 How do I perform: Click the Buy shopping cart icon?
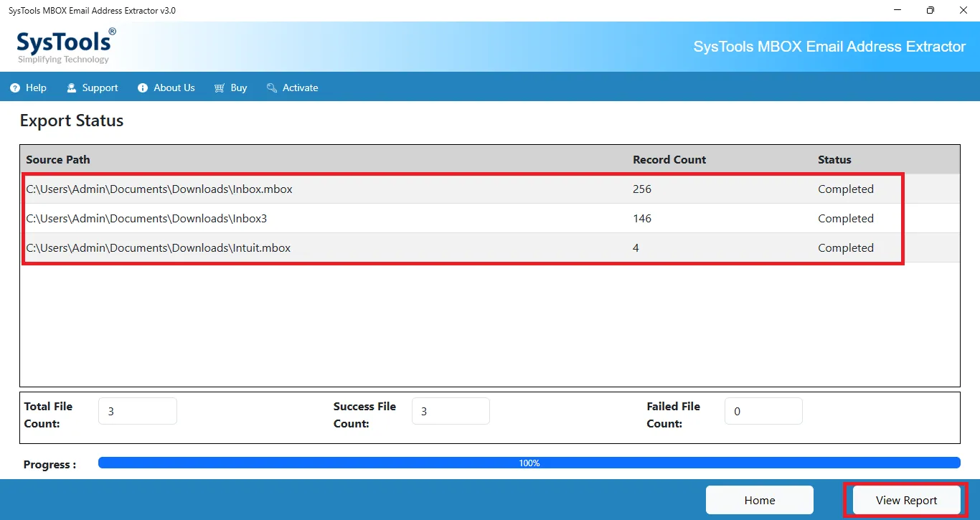tap(220, 88)
